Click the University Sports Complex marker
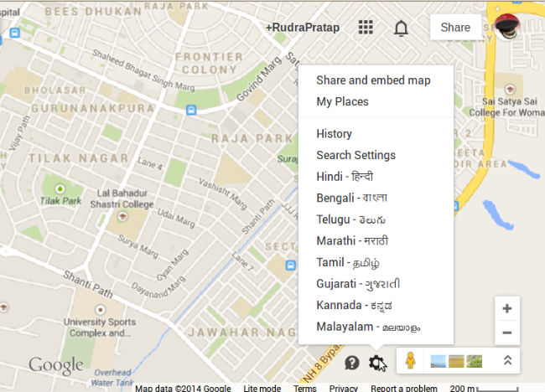The image size is (545, 392). click(x=100, y=309)
